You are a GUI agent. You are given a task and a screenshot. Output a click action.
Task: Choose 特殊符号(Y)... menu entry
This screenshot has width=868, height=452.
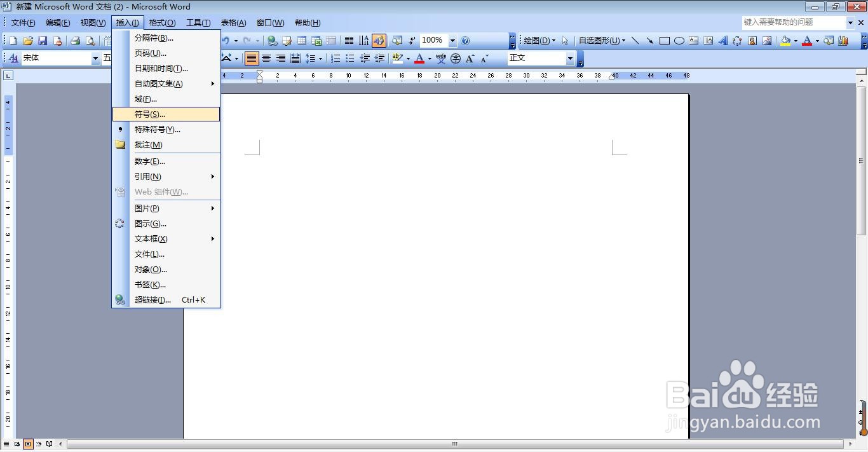tap(166, 130)
